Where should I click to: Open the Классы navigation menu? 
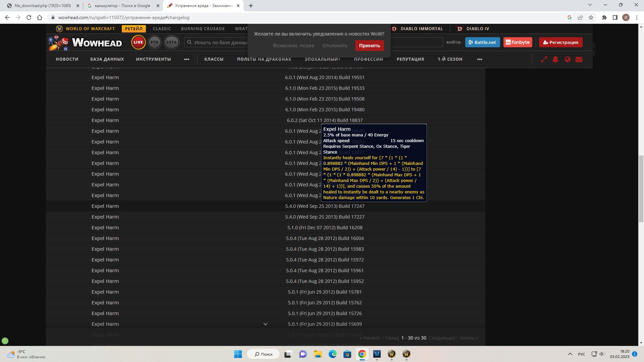[214, 59]
